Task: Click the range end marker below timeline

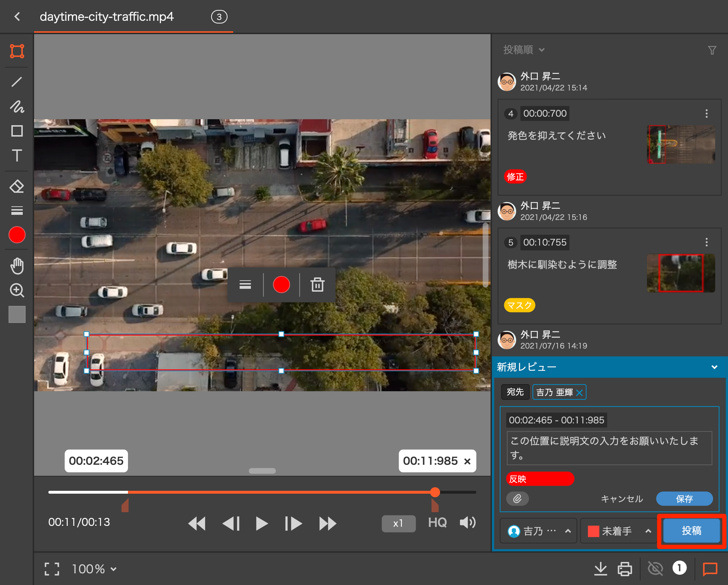Action: pos(435,506)
